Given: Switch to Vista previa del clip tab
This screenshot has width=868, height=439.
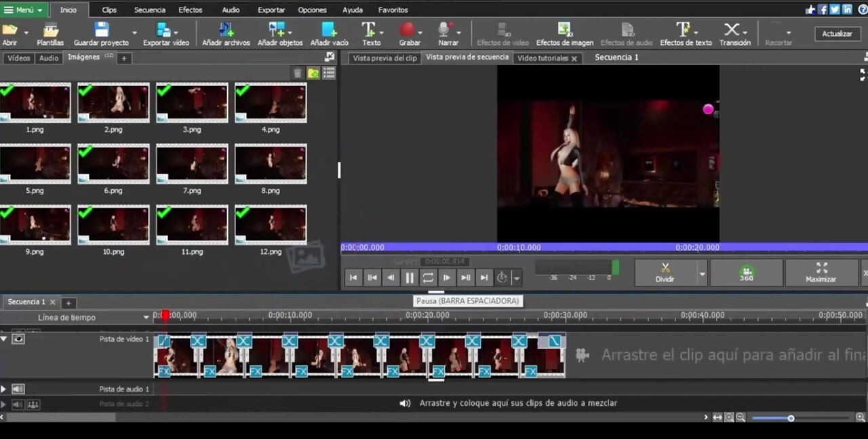Looking at the screenshot, I should click(384, 58).
